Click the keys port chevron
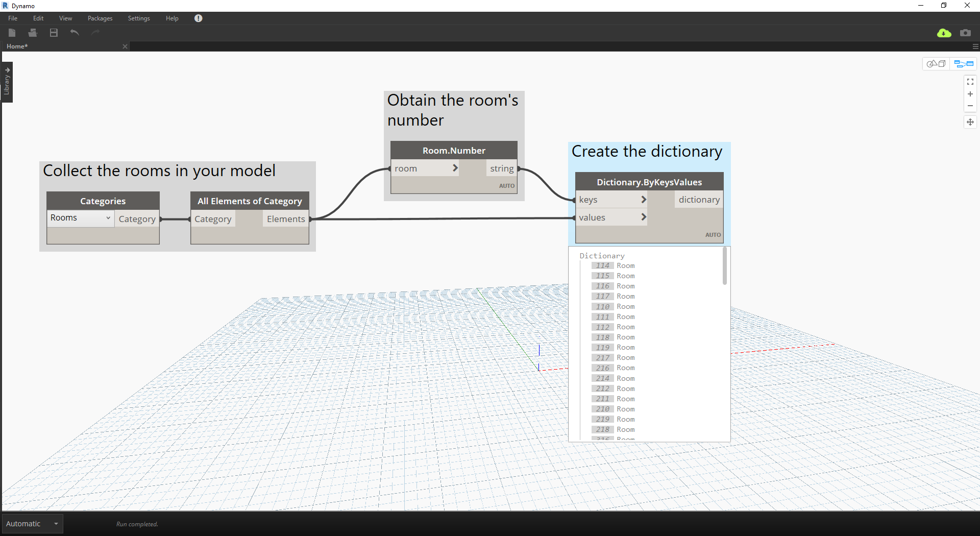 click(x=644, y=200)
